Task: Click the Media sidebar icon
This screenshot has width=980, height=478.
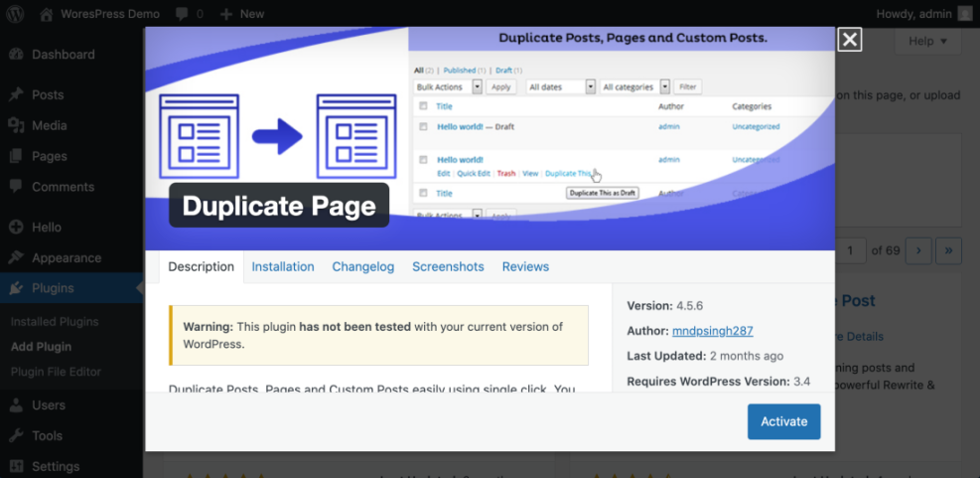Action: [16, 125]
